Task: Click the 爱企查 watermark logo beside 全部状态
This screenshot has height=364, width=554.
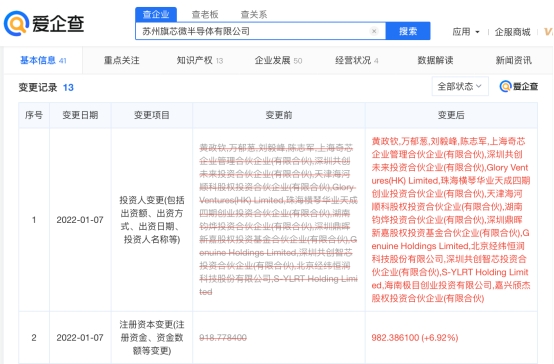Action: [519, 86]
